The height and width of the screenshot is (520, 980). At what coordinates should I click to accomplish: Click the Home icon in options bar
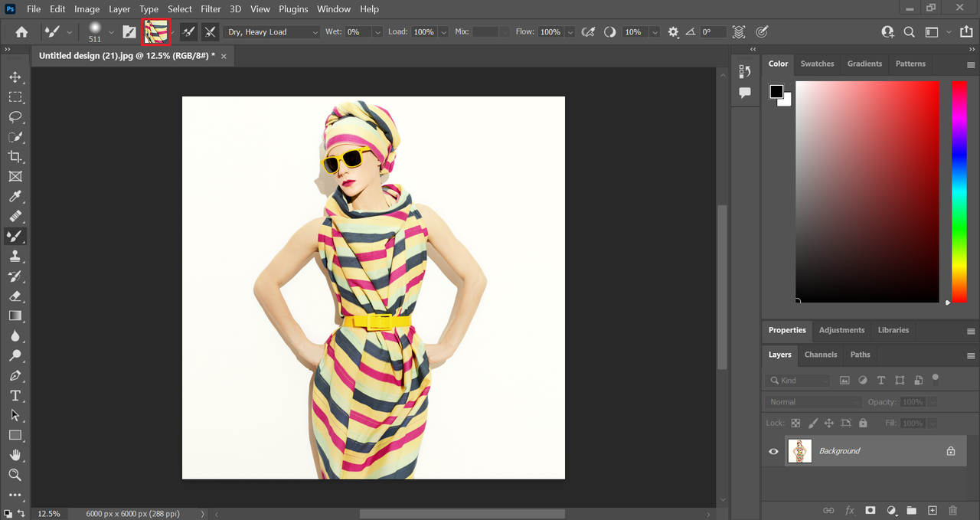(x=22, y=32)
